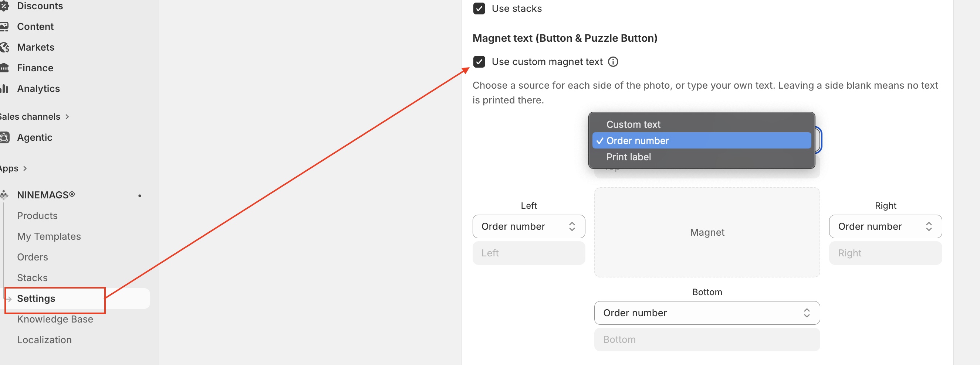Expand the Sales channels section chevron
This screenshot has height=365, width=980.
[67, 117]
